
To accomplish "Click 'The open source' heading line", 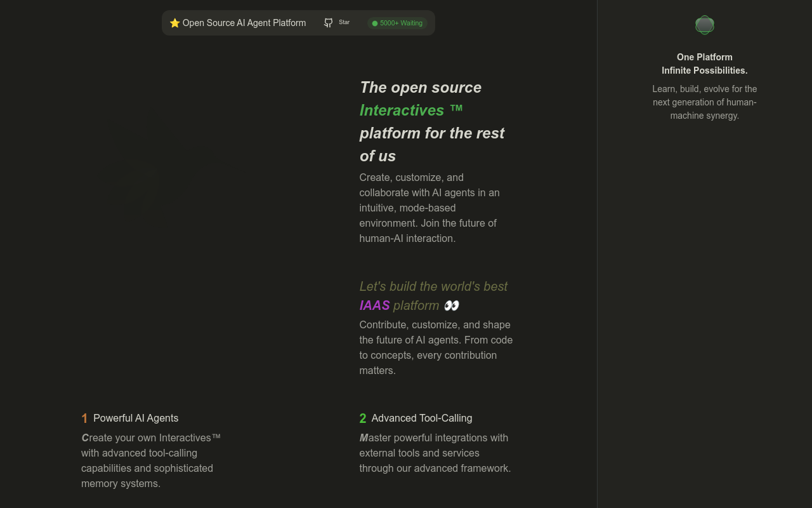I will tap(421, 87).
